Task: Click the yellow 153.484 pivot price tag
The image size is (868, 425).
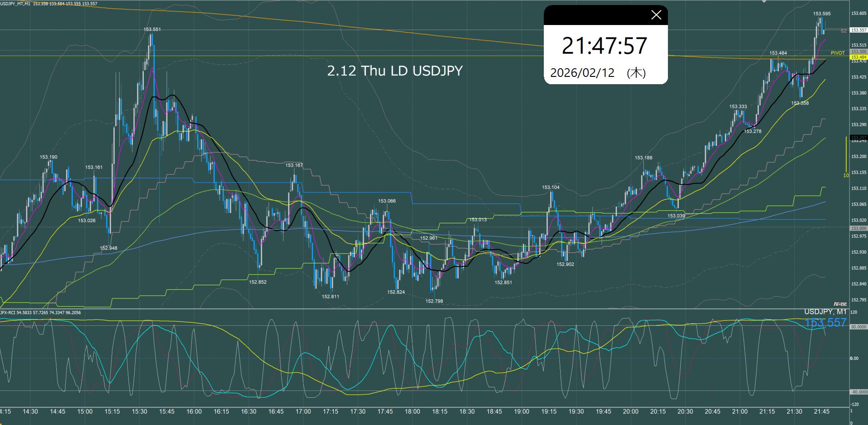Action: pyautogui.click(x=858, y=57)
